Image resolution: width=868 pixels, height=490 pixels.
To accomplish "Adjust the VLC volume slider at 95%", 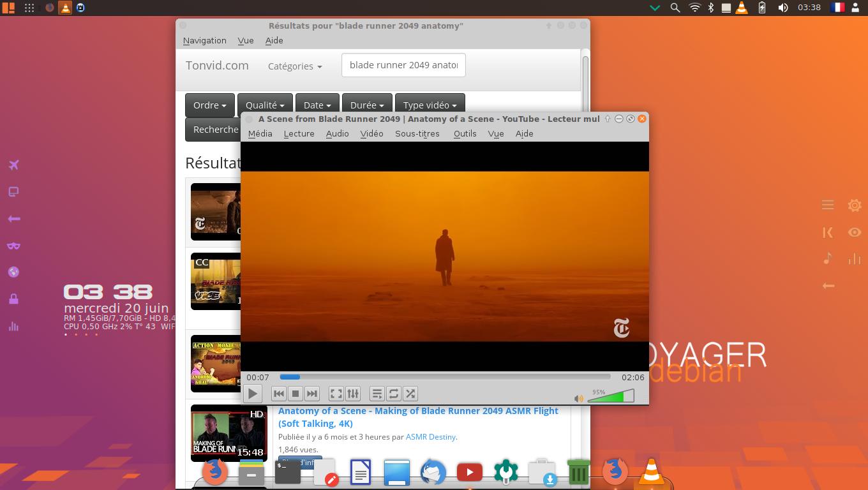I will (x=611, y=396).
